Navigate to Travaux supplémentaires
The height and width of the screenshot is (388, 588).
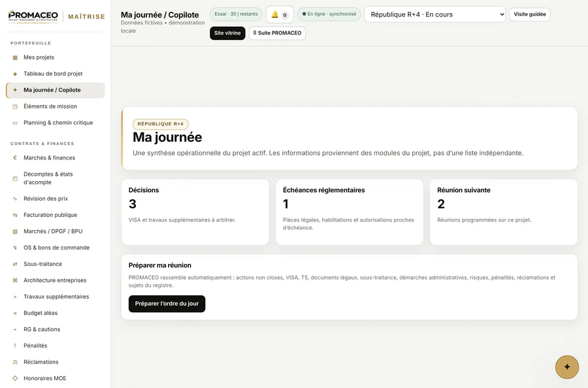tap(56, 297)
